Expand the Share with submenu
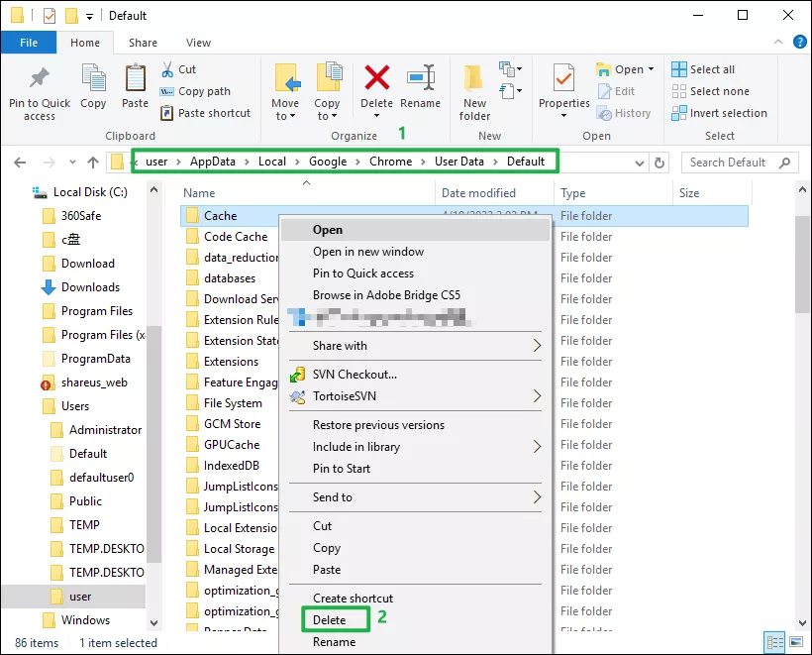The image size is (812, 655). tap(537, 346)
